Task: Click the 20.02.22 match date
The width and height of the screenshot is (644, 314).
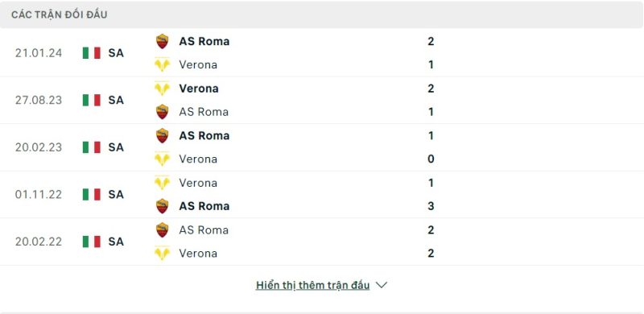Action: point(39,242)
